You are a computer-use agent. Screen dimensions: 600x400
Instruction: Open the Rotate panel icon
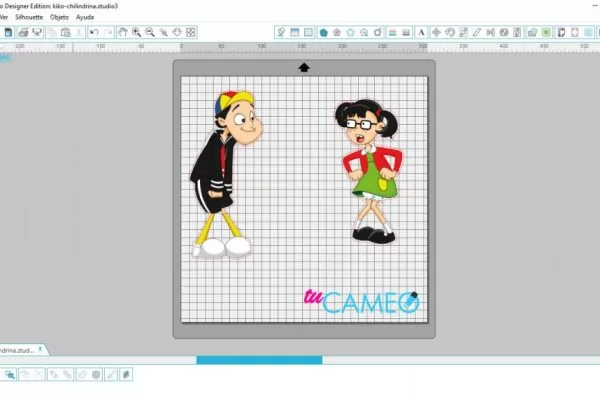pyautogui.click(x=450, y=33)
